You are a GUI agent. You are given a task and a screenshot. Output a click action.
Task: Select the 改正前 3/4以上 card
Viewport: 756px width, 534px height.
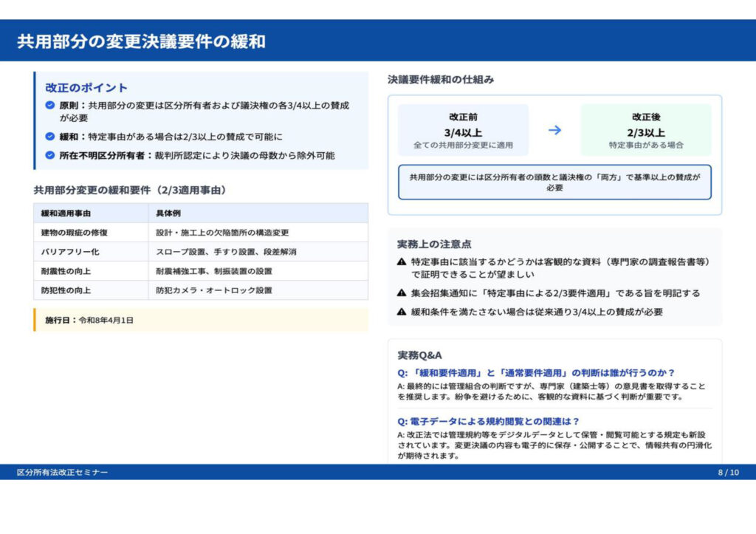coord(463,130)
